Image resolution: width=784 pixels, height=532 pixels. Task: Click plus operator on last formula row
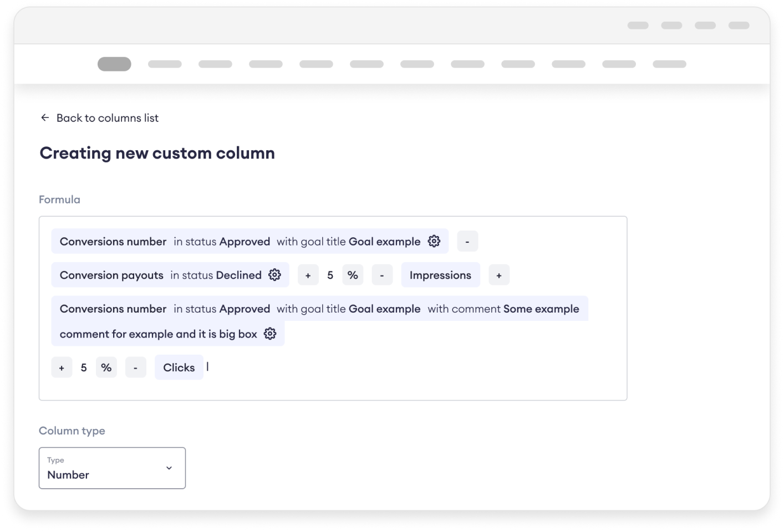[x=62, y=367]
